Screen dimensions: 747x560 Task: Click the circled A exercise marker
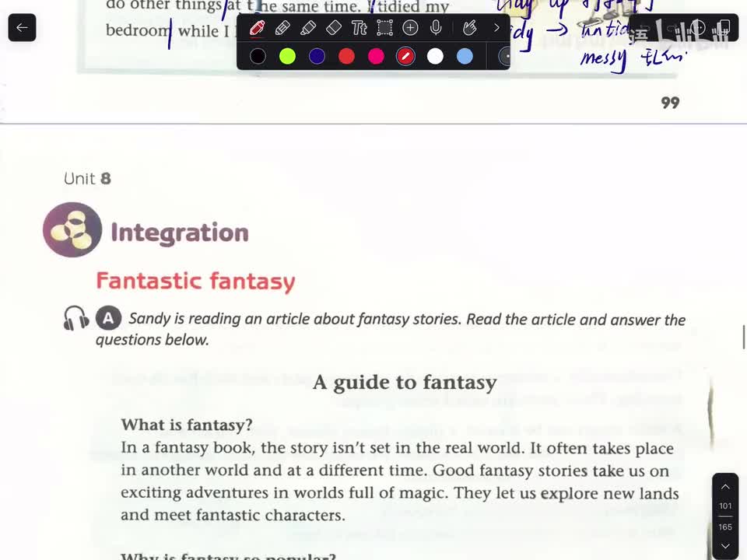pos(109,318)
